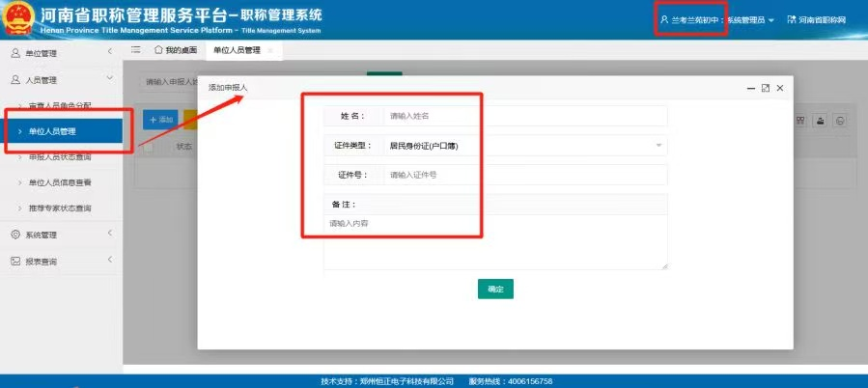Click the 人员管理 person icon
Screen dimensions: 868x388
pyautogui.click(x=15, y=80)
